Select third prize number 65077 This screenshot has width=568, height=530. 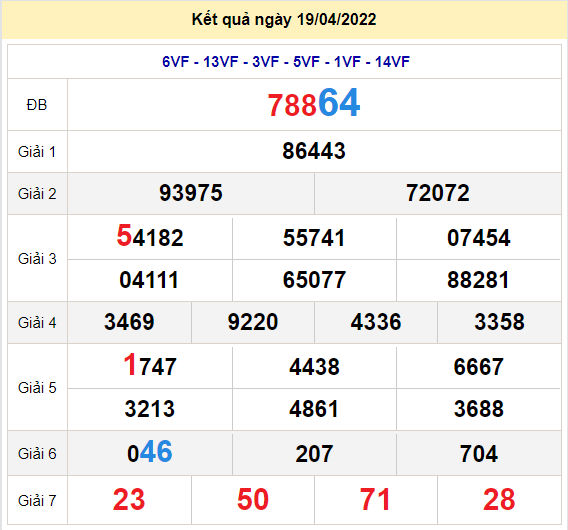(x=314, y=280)
